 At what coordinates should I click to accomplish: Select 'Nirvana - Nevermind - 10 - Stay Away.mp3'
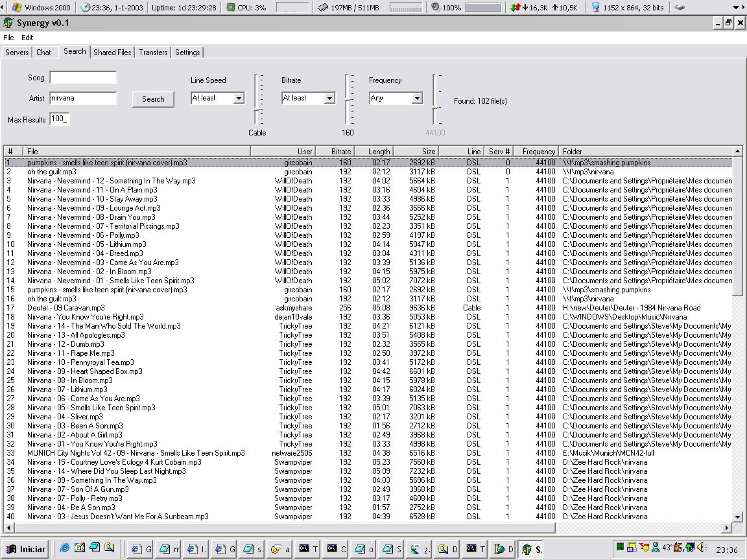click(x=368, y=199)
